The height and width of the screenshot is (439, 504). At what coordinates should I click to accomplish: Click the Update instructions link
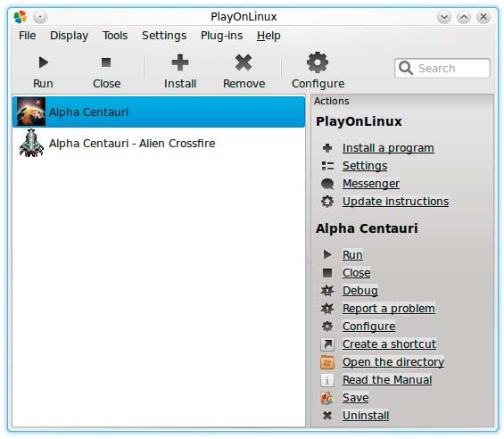click(395, 202)
